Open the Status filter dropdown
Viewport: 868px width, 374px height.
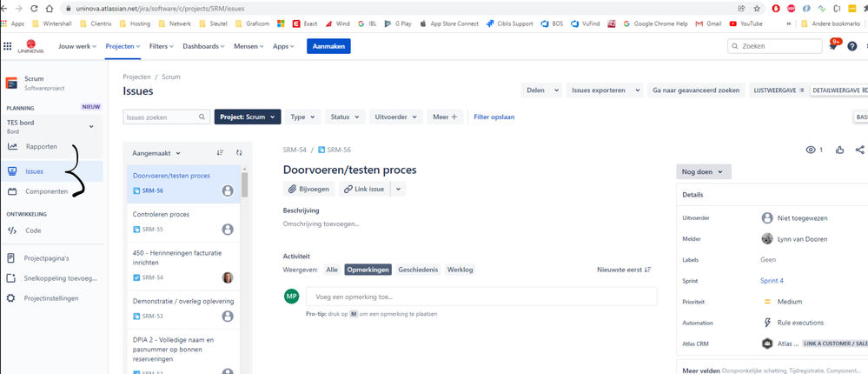click(x=345, y=117)
